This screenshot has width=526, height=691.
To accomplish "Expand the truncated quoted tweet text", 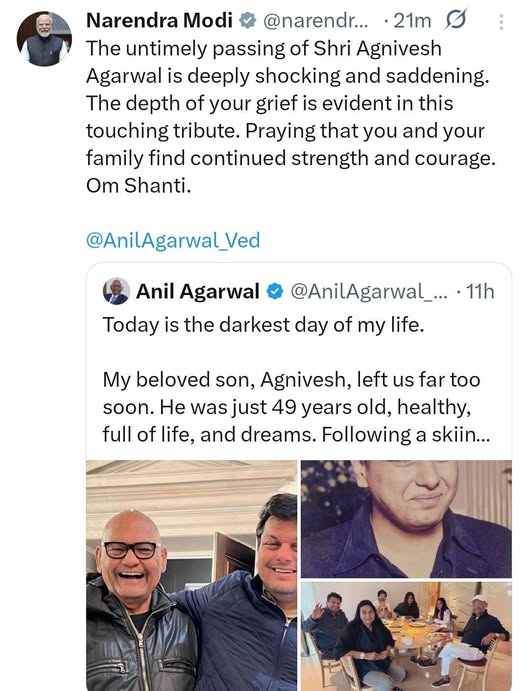I will (x=461, y=435).
